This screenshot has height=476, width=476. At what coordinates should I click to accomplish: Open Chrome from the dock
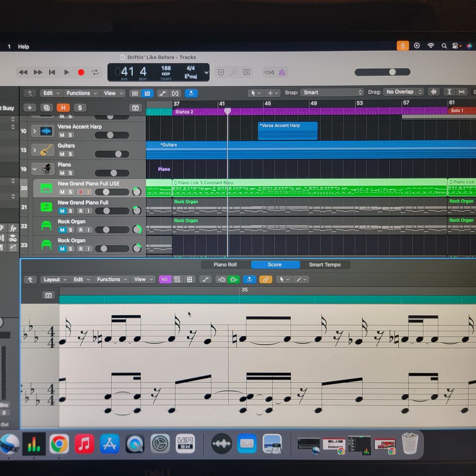point(59,445)
